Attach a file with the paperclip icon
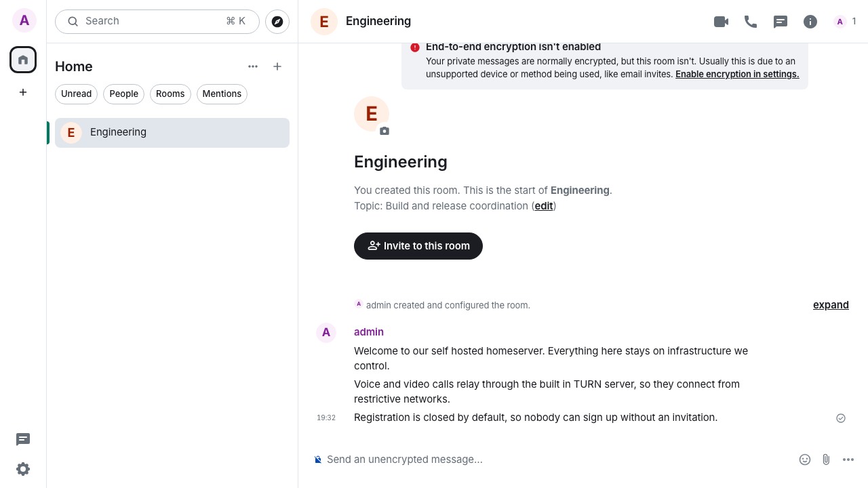Viewport: 868px width, 488px height. (826, 460)
